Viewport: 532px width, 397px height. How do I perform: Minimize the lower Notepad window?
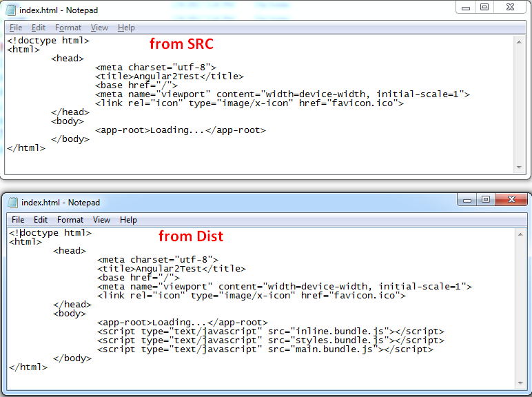[x=467, y=199]
